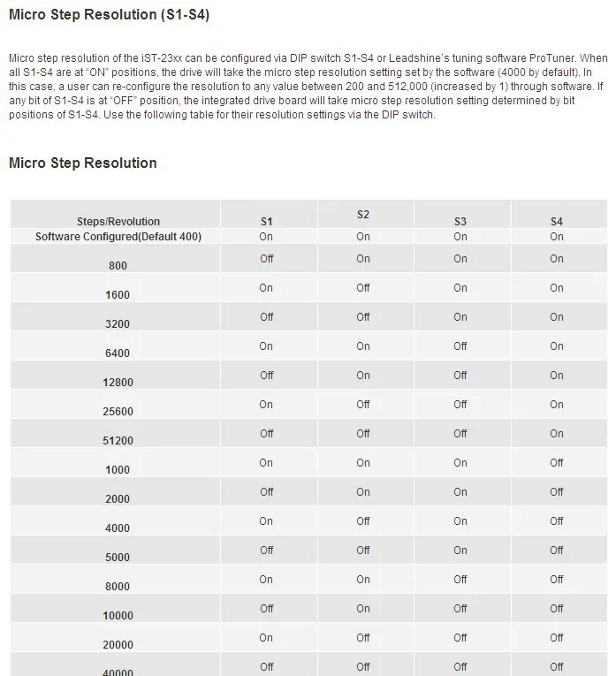Select the 3200 steps row label

[118, 323]
